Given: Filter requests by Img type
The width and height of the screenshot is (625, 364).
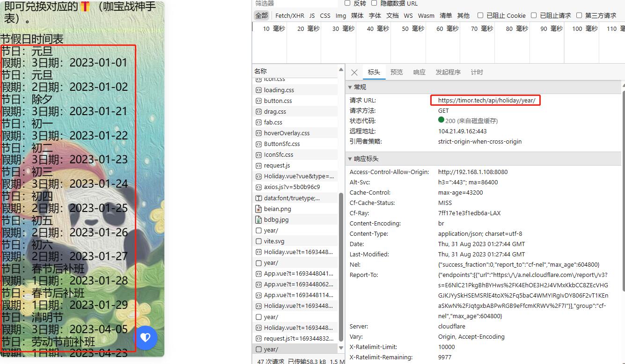Looking at the screenshot, I should (341, 15).
